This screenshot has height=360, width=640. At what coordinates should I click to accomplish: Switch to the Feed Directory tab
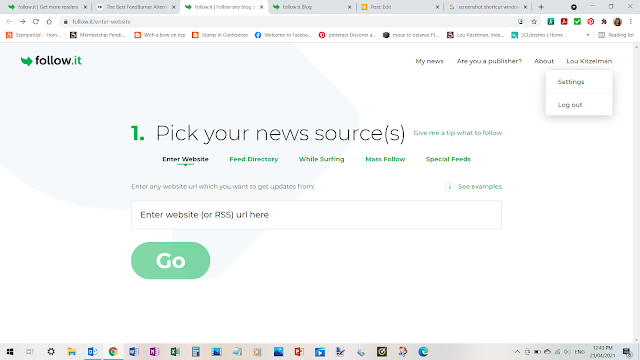pyautogui.click(x=253, y=159)
